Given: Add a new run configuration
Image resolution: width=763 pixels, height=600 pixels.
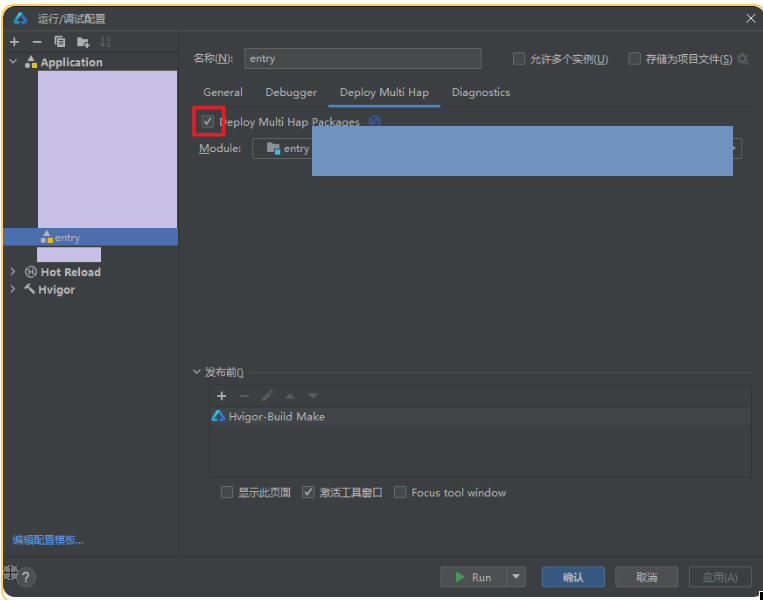Looking at the screenshot, I should (x=15, y=42).
